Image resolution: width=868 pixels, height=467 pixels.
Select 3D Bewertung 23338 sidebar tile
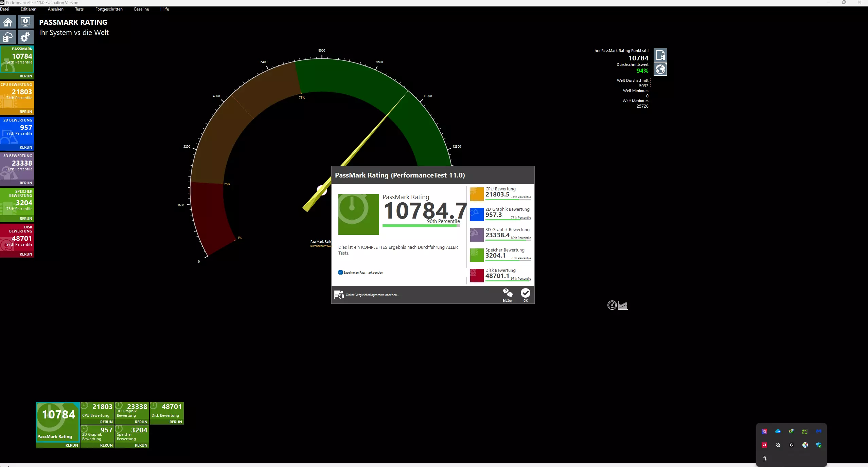[x=17, y=166]
